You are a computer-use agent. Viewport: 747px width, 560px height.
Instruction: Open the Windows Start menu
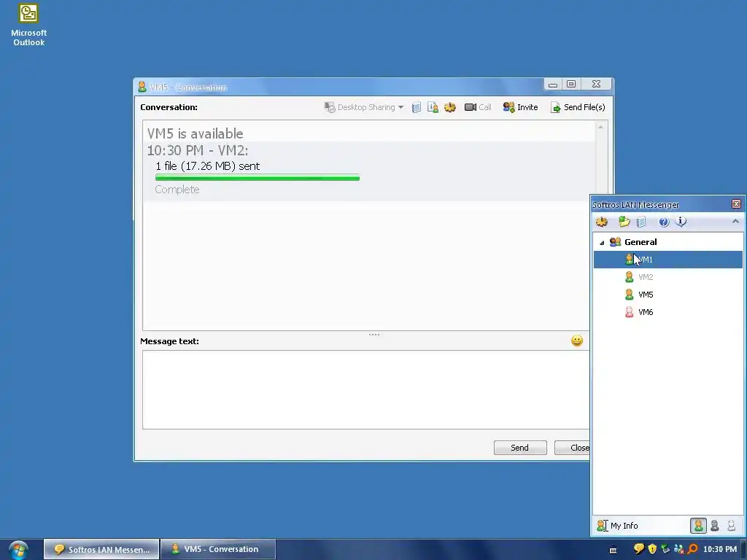pyautogui.click(x=18, y=550)
